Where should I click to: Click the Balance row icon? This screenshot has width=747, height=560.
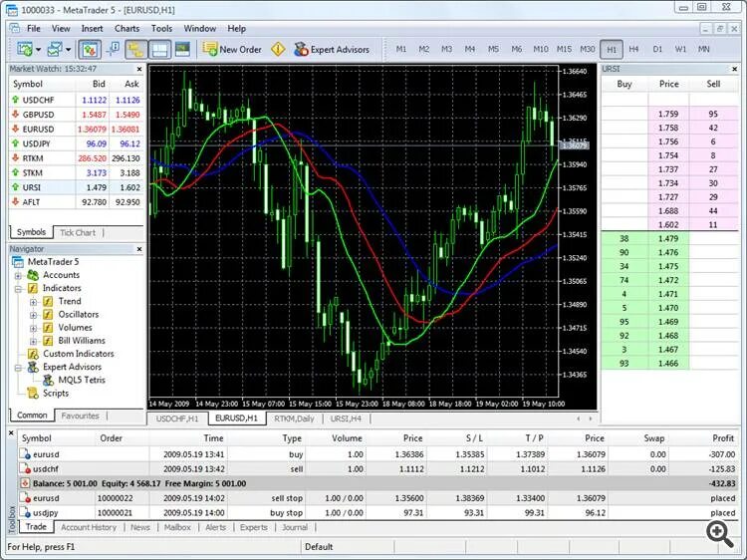[x=25, y=483]
